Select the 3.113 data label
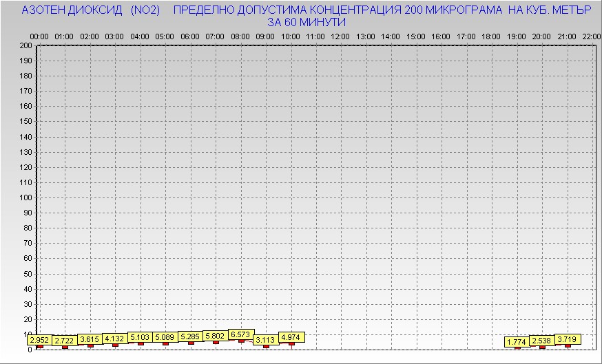 click(x=265, y=340)
